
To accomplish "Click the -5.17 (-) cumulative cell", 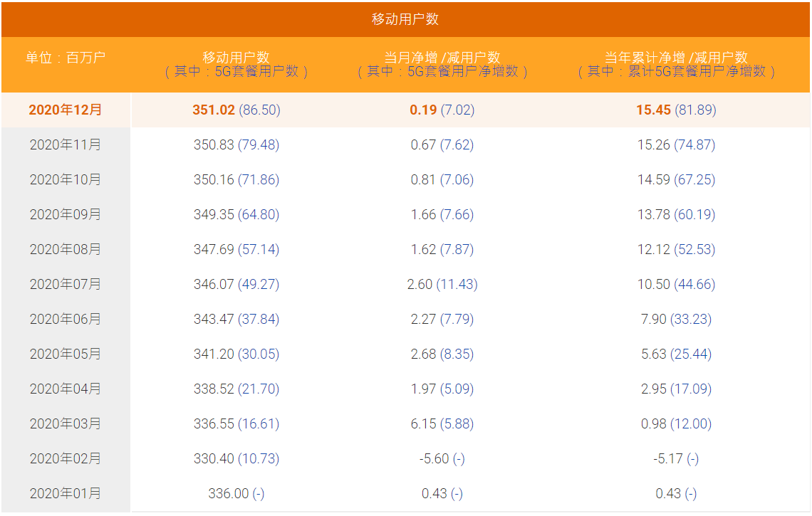I will tap(676, 458).
